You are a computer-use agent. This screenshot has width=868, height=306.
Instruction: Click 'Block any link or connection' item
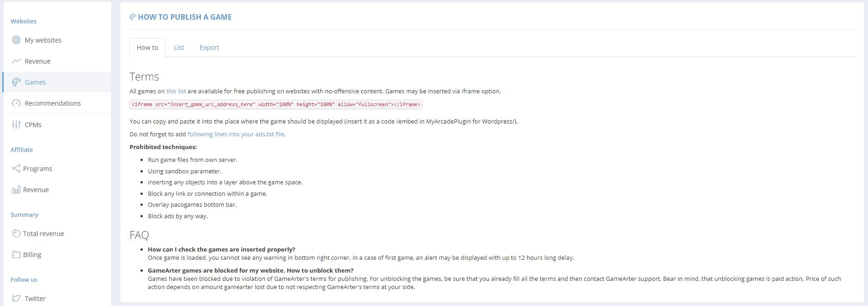tap(207, 193)
